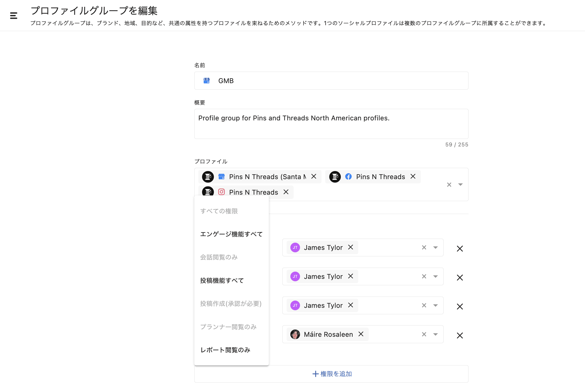Choose 投稿機能すべて from permission list

coord(222,280)
